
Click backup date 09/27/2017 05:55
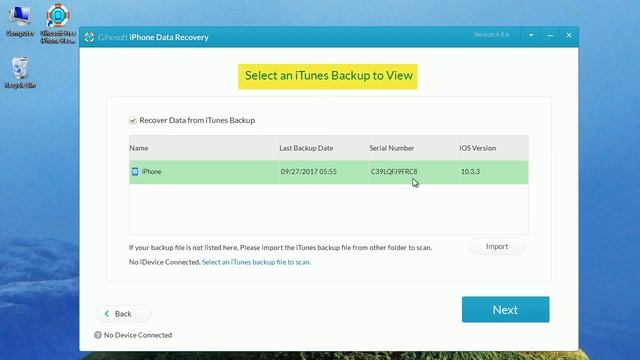309,171
